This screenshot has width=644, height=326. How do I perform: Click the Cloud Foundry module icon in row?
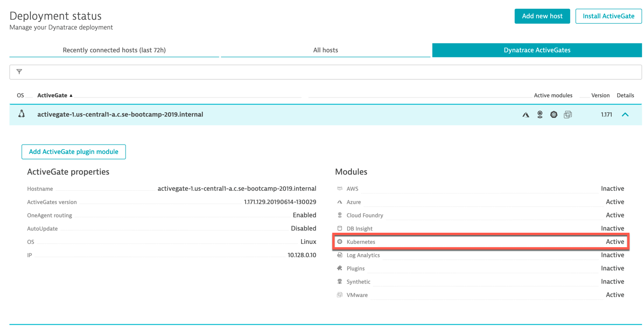click(540, 114)
